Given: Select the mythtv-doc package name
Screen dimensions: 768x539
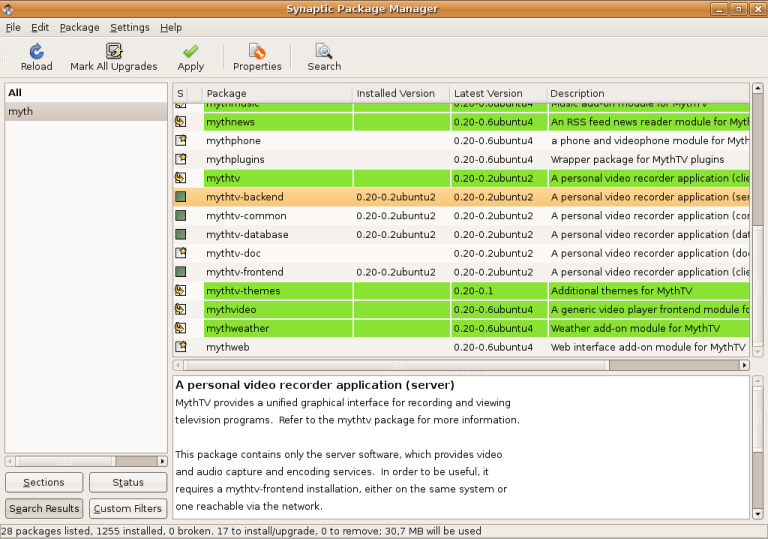Looking at the screenshot, I should coord(233,253).
